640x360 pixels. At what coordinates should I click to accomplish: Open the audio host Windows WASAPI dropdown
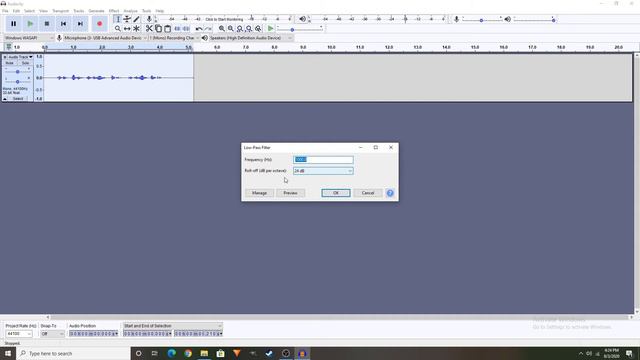[29, 38]
